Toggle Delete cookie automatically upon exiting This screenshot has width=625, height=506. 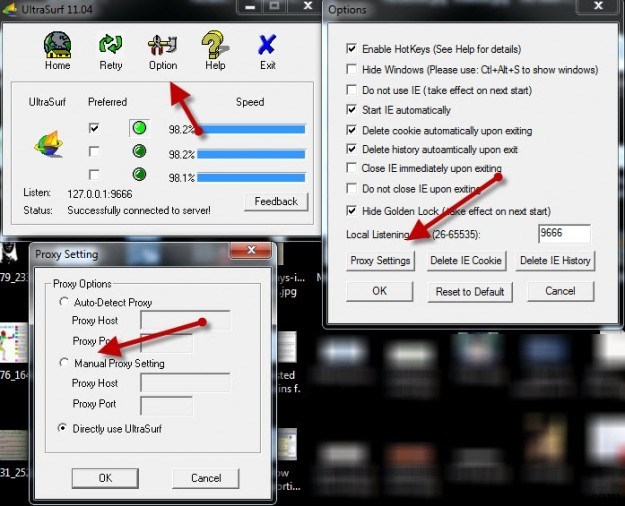[351, 130]
